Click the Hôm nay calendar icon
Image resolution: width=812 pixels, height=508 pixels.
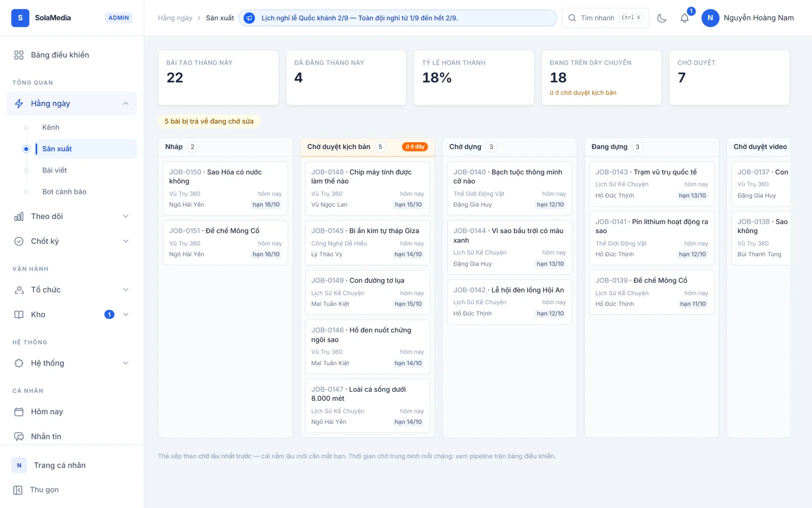click(19, 412)
